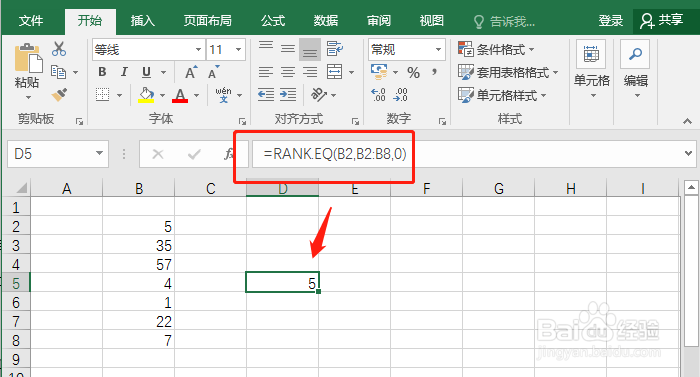
Task: Align text left
Action: 266,71
